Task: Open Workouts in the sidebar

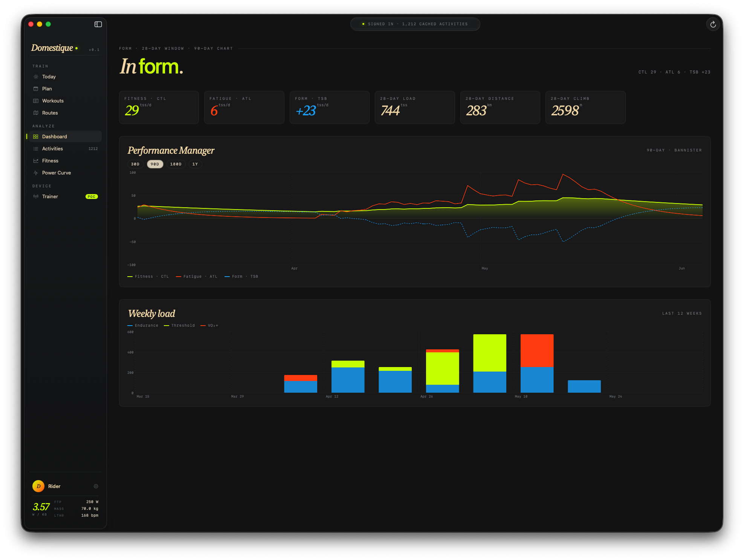Action: [66, 101]
